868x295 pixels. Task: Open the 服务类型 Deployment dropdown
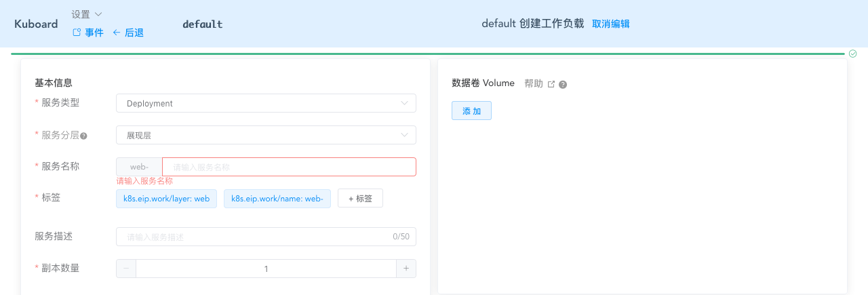click(266, 103)
